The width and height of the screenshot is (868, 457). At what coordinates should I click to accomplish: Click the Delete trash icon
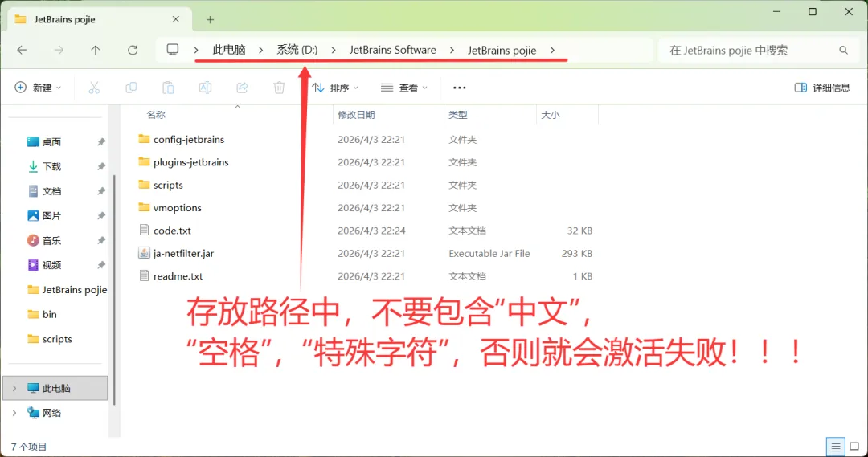pos(279,88)
